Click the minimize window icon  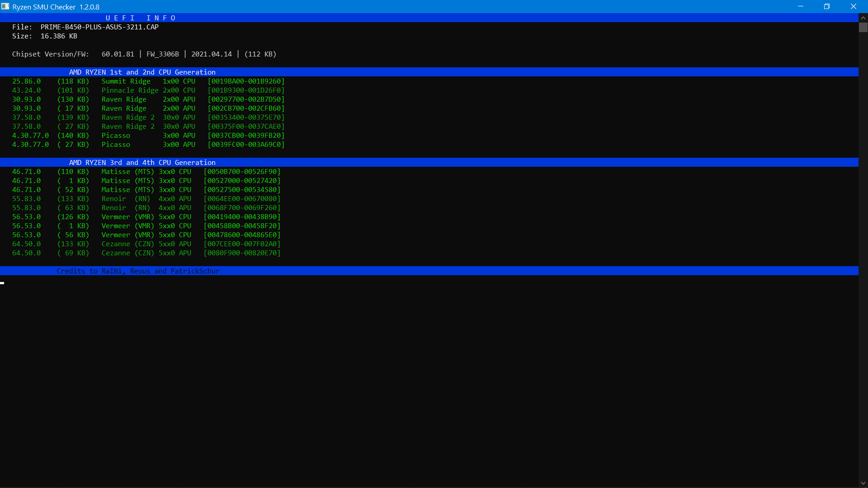(x=801, y=6)
